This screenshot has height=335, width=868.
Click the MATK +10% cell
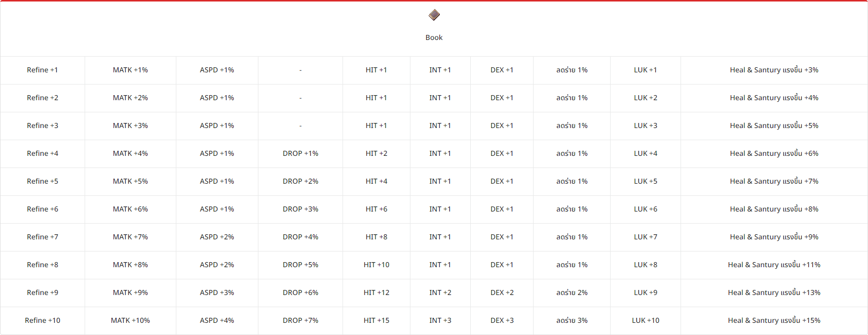tap(130, 320)
